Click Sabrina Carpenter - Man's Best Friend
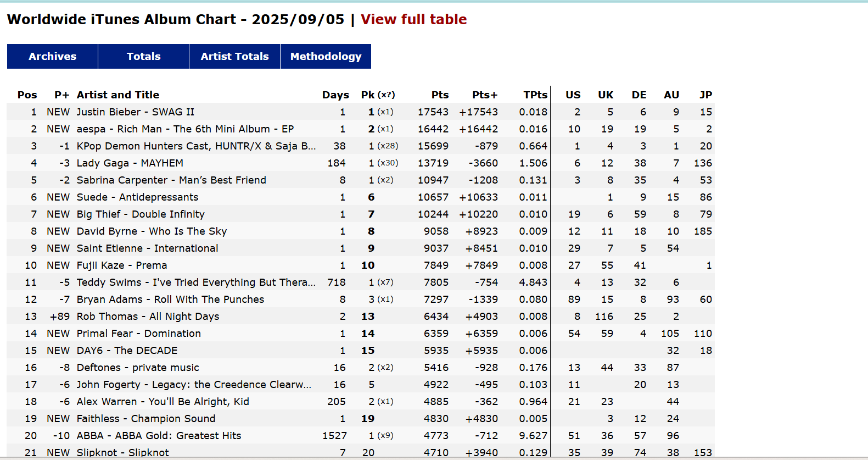Image resolution: width=868 pixels, height=460 pixels. coord(171,180)
